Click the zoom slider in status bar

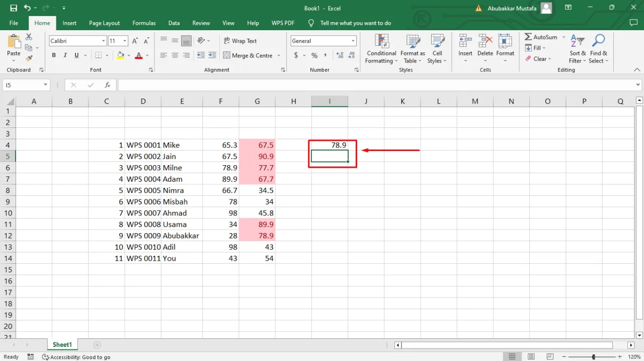(x=593, y=356)
